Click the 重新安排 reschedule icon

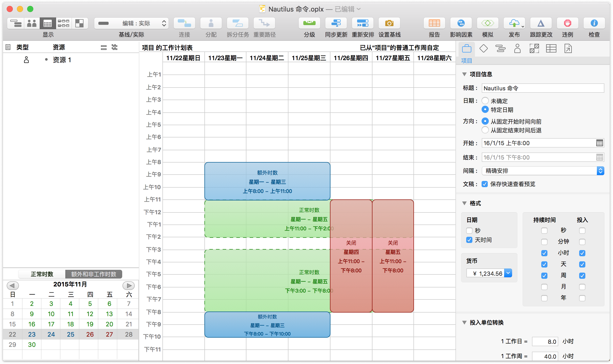363,24
